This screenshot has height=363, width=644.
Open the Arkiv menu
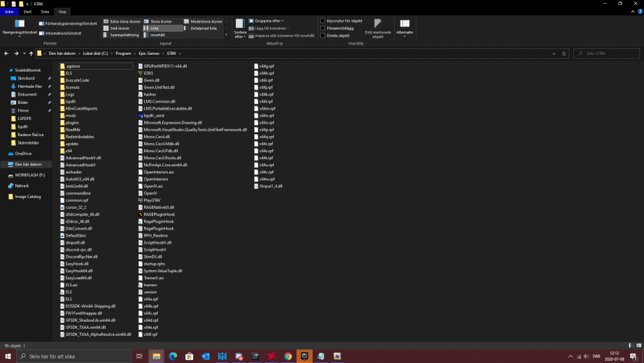(9, 12)
